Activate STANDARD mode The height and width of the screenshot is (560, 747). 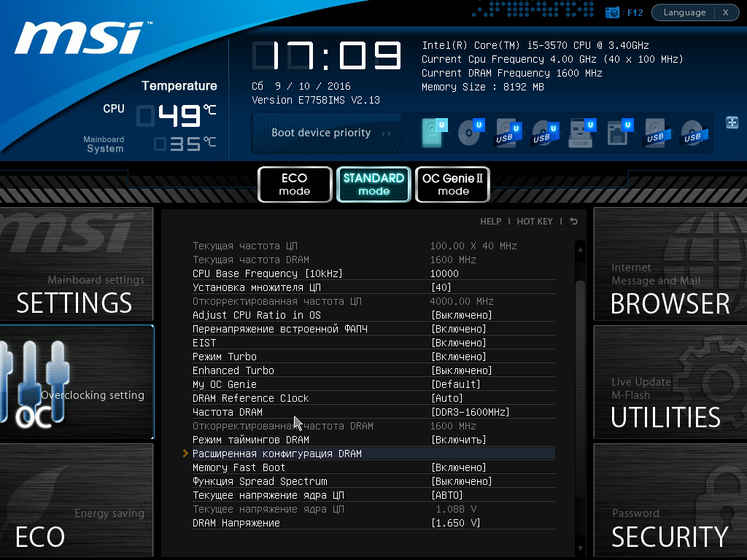(373, 184)
